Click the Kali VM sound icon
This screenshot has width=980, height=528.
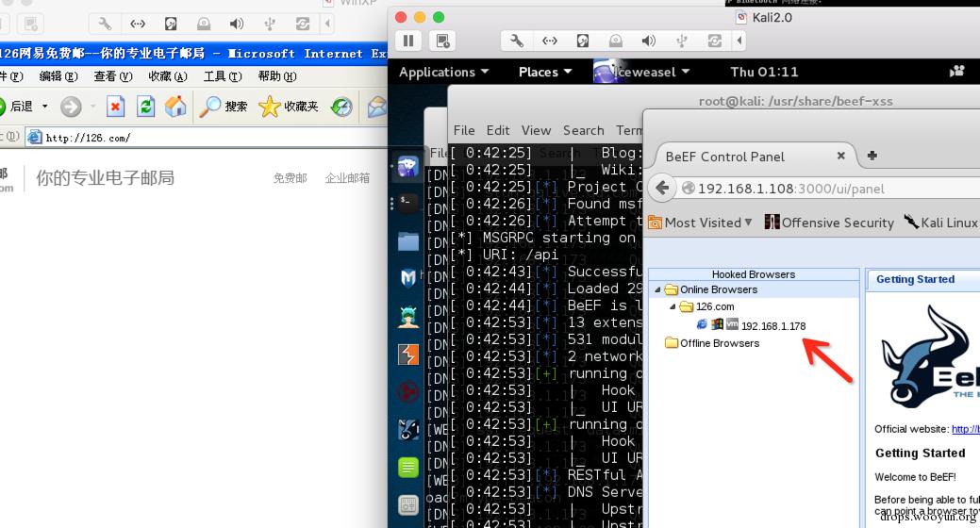(x=649, y=41)
